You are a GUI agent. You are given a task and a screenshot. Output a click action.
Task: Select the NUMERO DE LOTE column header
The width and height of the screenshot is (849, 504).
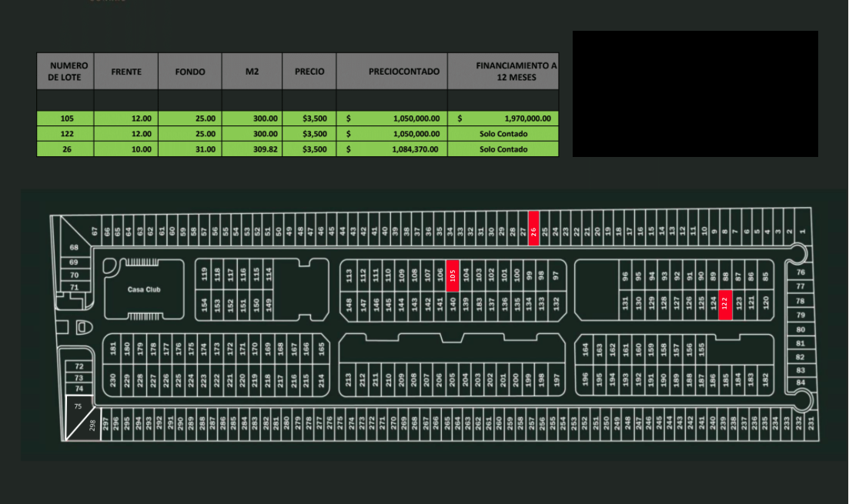65,72
